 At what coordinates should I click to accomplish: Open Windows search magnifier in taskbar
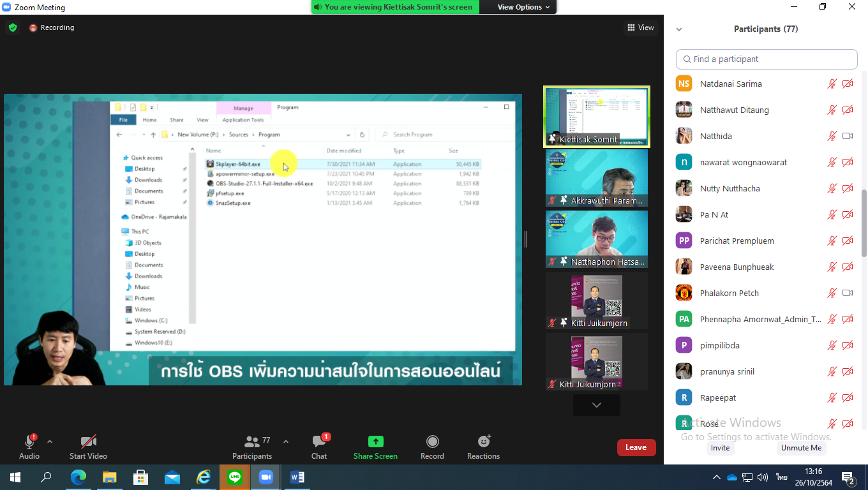46,477
